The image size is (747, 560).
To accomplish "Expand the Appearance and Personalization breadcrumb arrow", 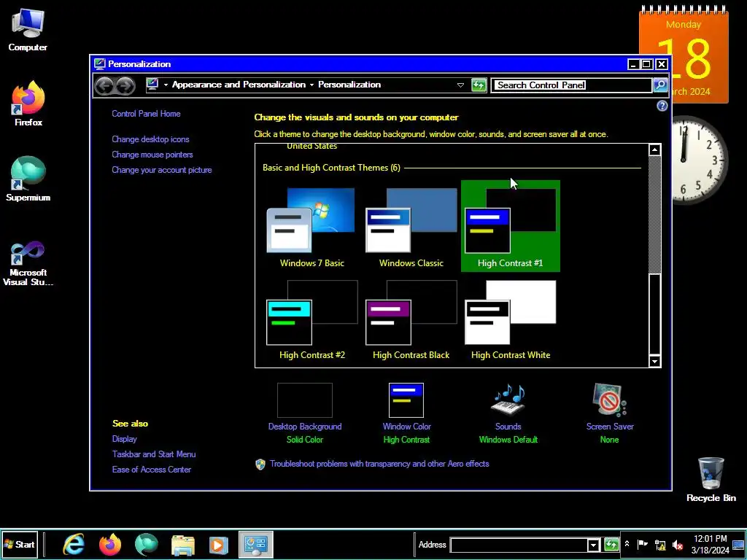I will point(311,85).
